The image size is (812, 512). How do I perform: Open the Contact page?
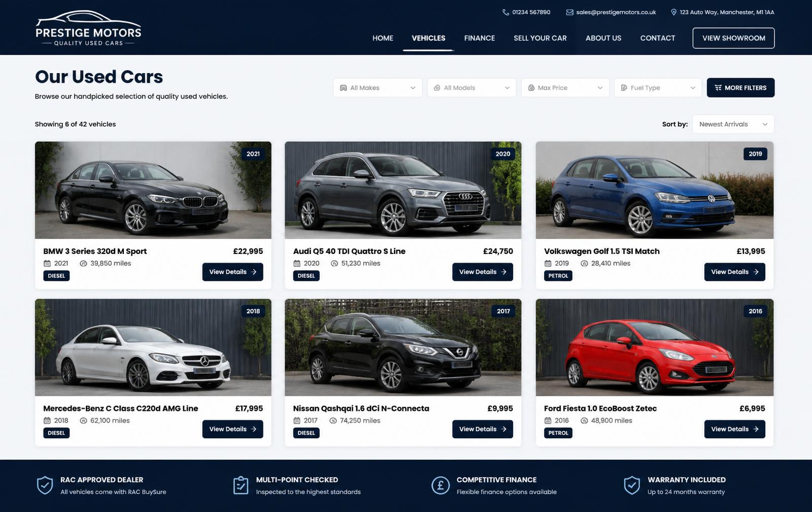[x=657, y=38]
